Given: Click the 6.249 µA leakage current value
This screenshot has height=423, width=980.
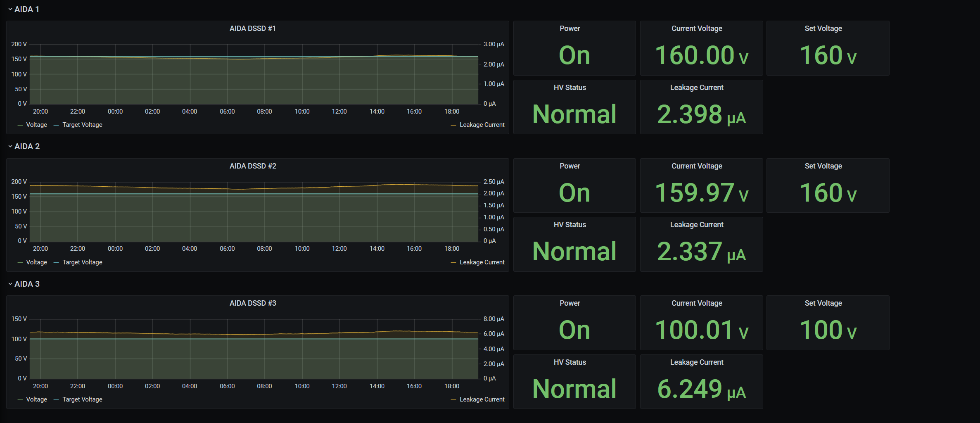Looking at the screenshot, I should [701, 389].
